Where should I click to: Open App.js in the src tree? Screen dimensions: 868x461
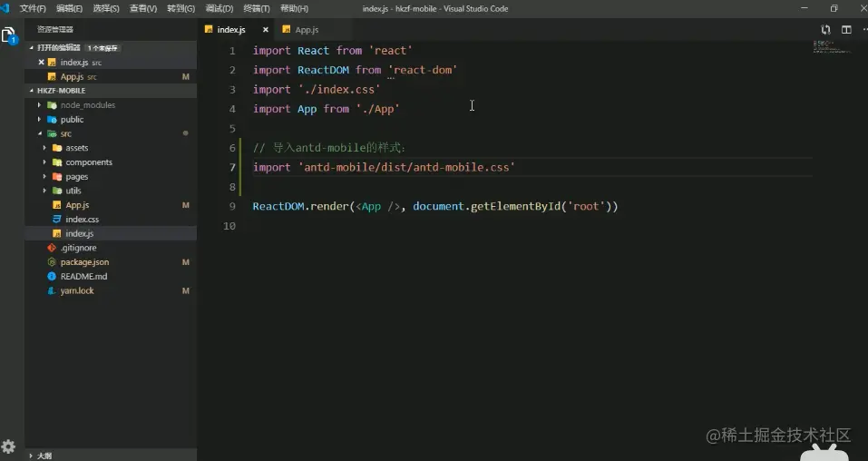111,205
